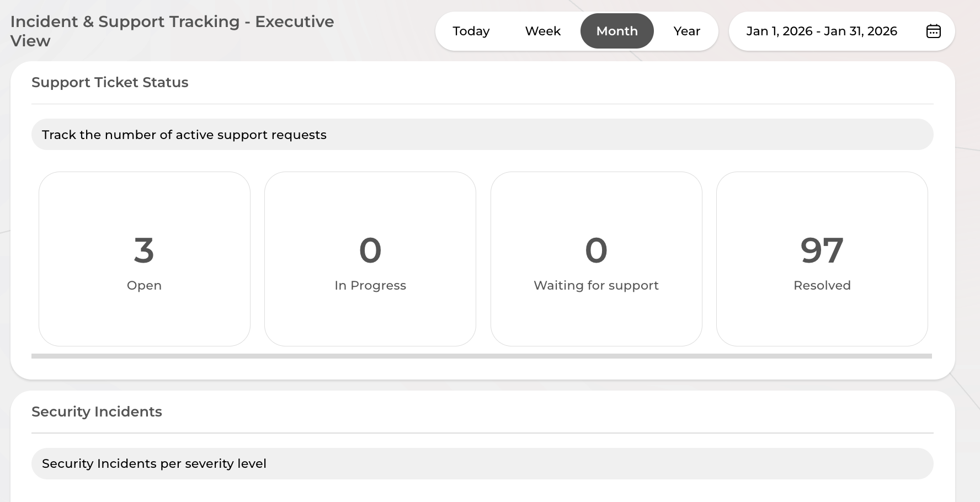The image size is (980, 502).
Task: Open the Open tickets card
Action: point(144,258)
